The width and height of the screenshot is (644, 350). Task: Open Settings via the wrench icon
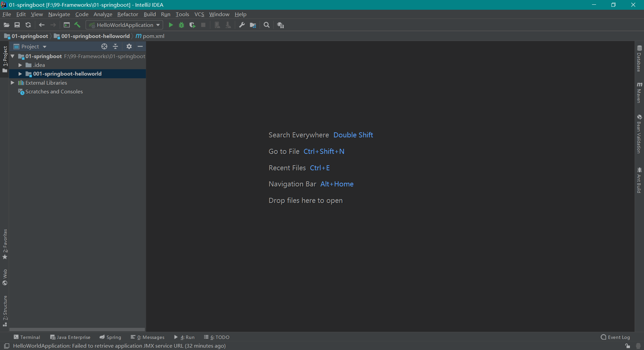tap(242, 25)
